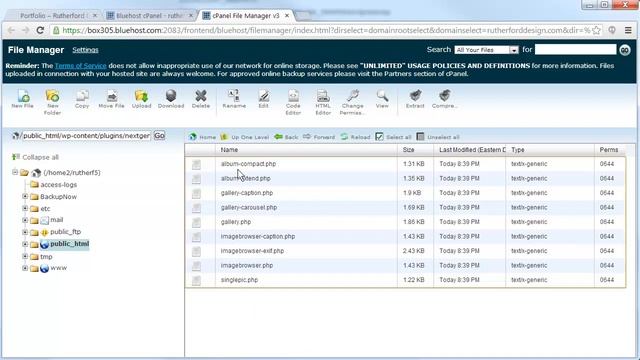Select the public_html tree folder
The width and height of the screenshot is (640, 360).
[x=69, y=244]
